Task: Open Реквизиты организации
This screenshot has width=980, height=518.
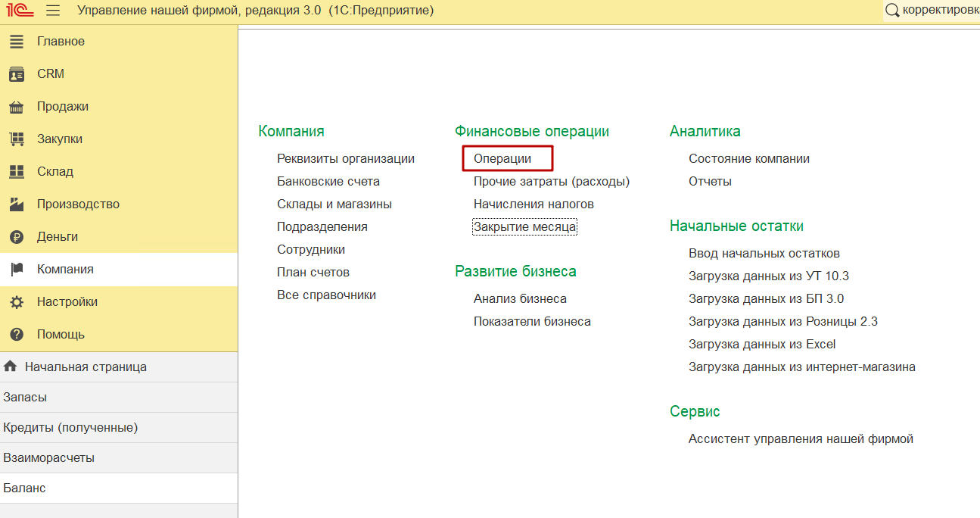Action: coord(346,159)
